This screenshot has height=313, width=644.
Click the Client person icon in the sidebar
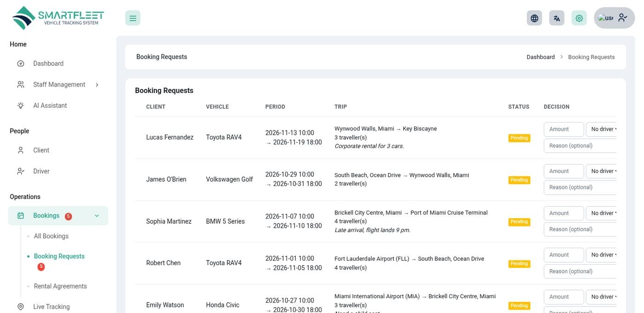[x=21, y=150]
